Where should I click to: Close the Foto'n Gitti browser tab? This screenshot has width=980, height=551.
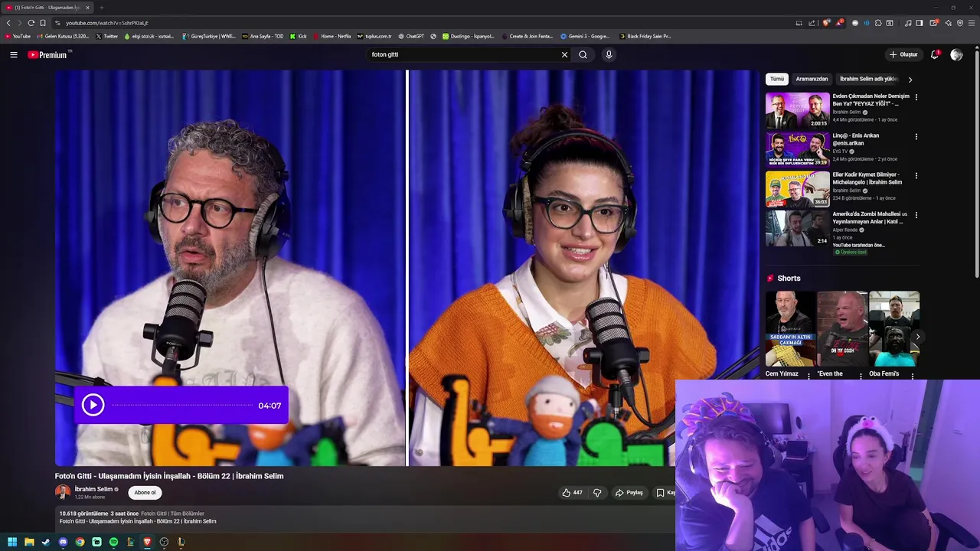tap(87, 8)
